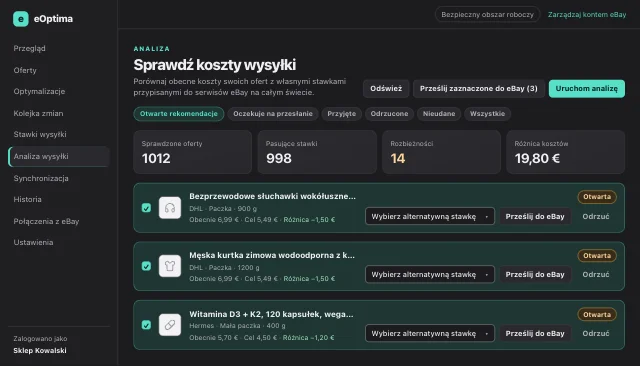Image resolution: width=640 pixels, height=366 pixels.
Task: Open Optymalizacje sidebar item
Action: tap(39, 91)
